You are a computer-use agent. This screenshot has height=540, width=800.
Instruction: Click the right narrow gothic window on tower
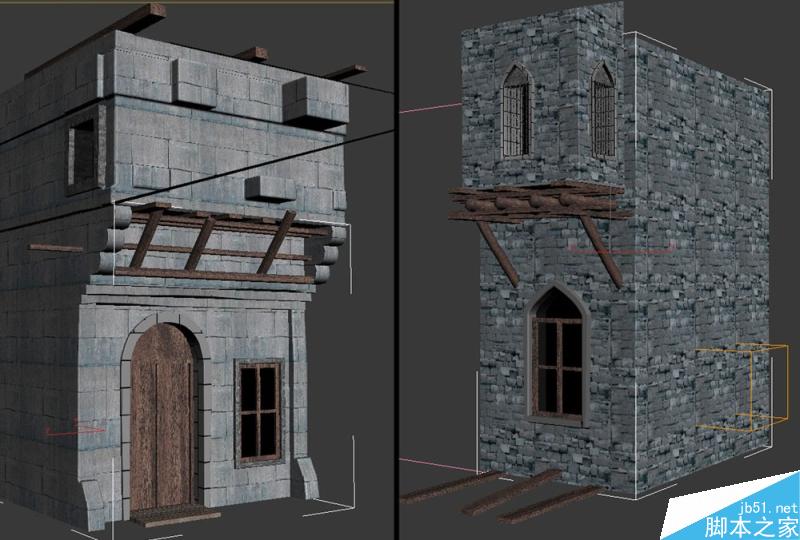pos(604,110)
